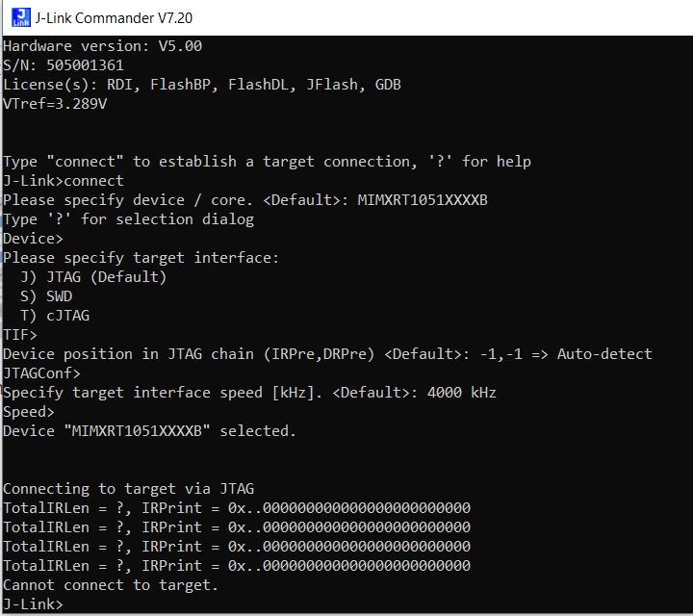Screen dimensions: 693x616
Task: Click the first "TotalIRLen = ?" output line
Action: (237, 508)
